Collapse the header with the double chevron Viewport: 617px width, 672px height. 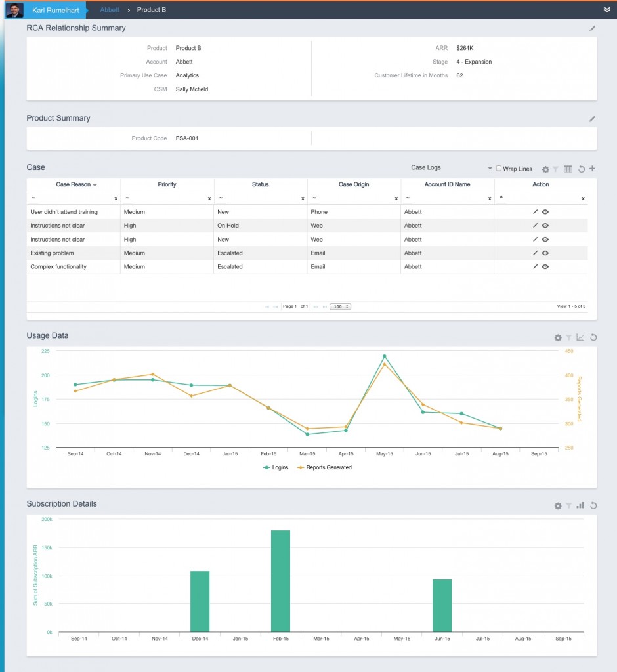[x=606, y=9]
